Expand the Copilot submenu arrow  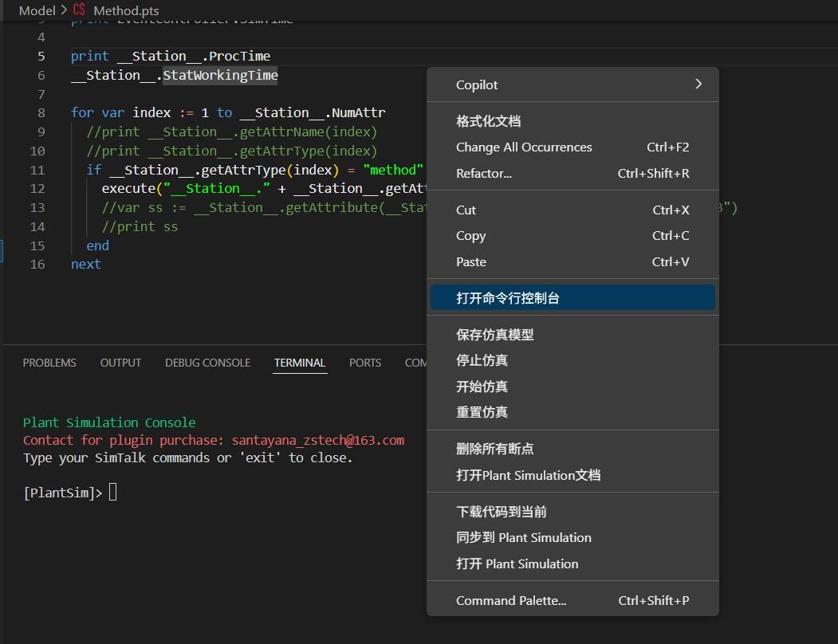click(x=698, y=84)
